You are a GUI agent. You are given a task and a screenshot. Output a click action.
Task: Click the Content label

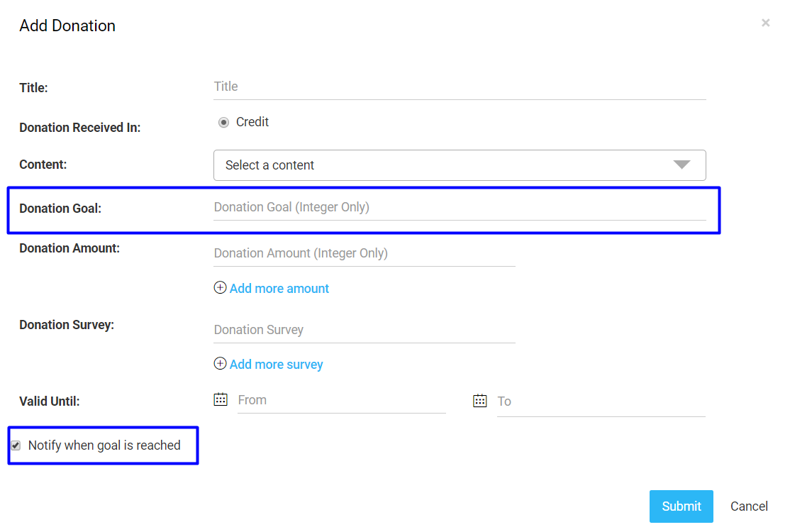(x=43, y=165)
